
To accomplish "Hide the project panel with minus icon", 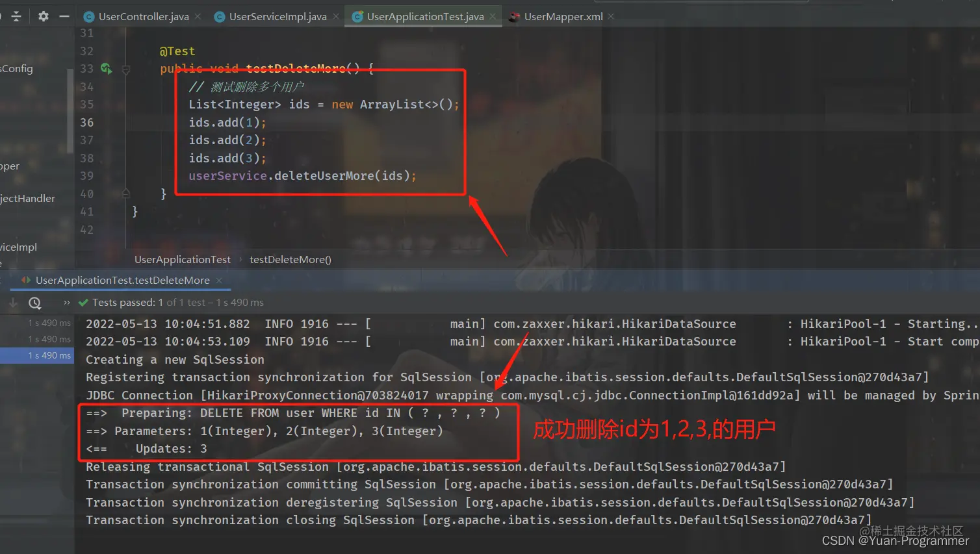I will click(x=64, y=16).
